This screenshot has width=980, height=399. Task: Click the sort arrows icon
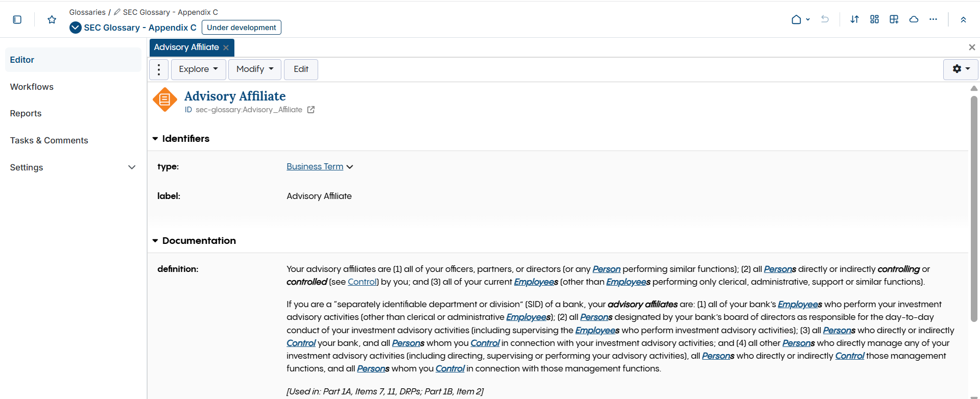[x=854, y=19]
